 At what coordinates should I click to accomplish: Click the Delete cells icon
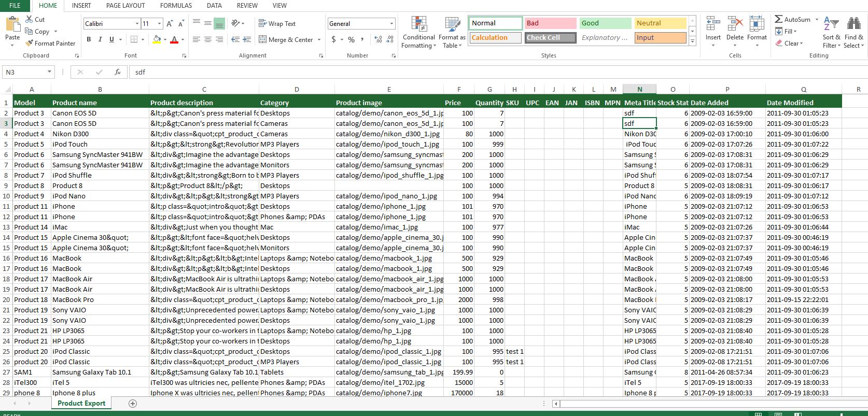pos(735,24)
